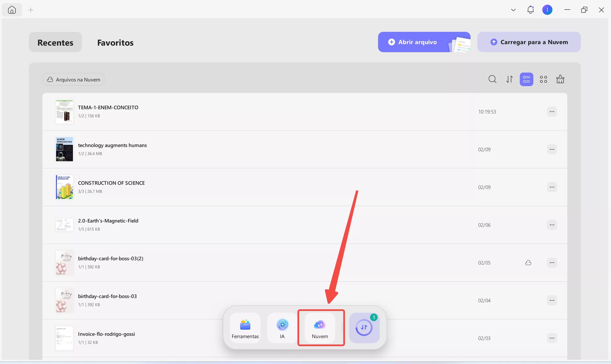Open the Ferramentas tools panel
Screen dimensions: 611x364
[245, 328]
